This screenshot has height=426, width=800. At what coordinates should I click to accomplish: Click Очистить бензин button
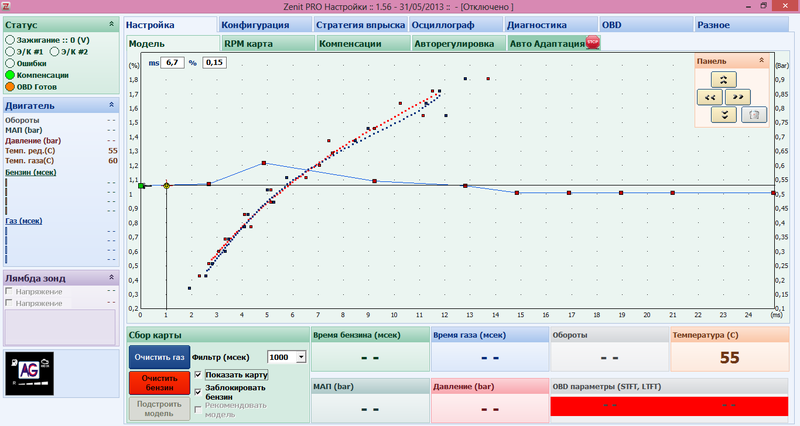(x=159, y=383)
